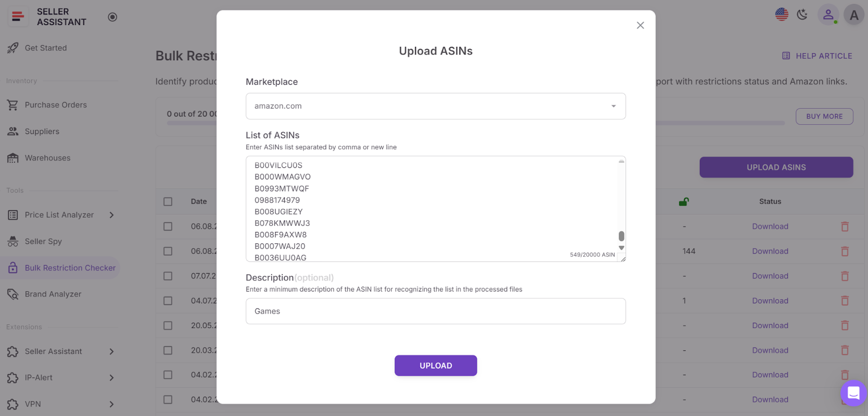The width and height of the screenshot is (868, 416).
Task: Open the support chat bubble
Action: [853, 393]
